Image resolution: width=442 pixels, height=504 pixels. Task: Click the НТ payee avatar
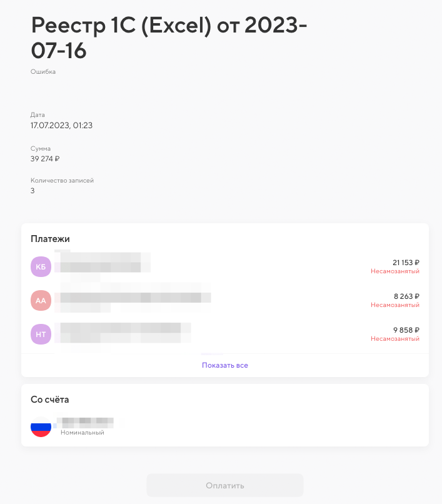tap(41, 334)
